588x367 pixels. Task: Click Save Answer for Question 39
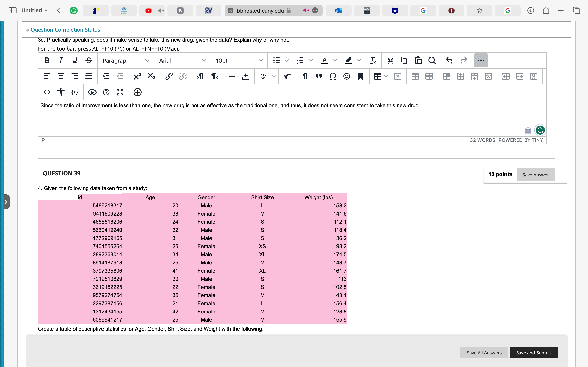click(x=536, y=175)
